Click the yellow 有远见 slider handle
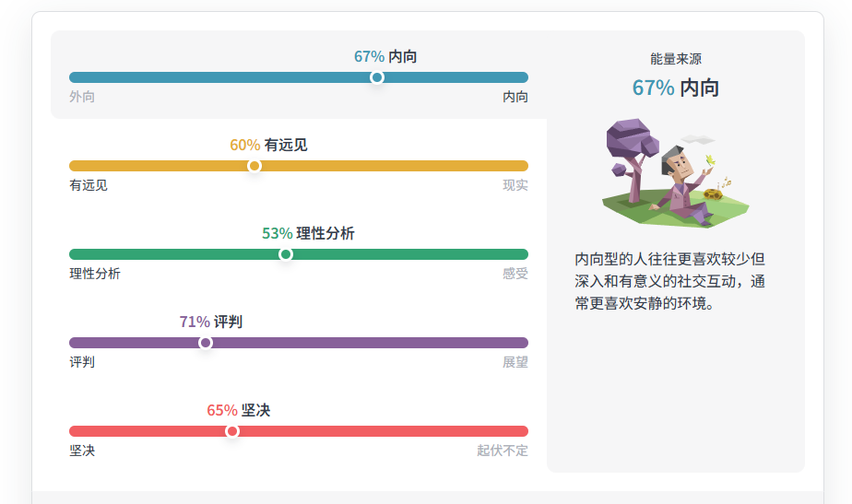The height and width of the screenshot is (504, 852). 254,166
